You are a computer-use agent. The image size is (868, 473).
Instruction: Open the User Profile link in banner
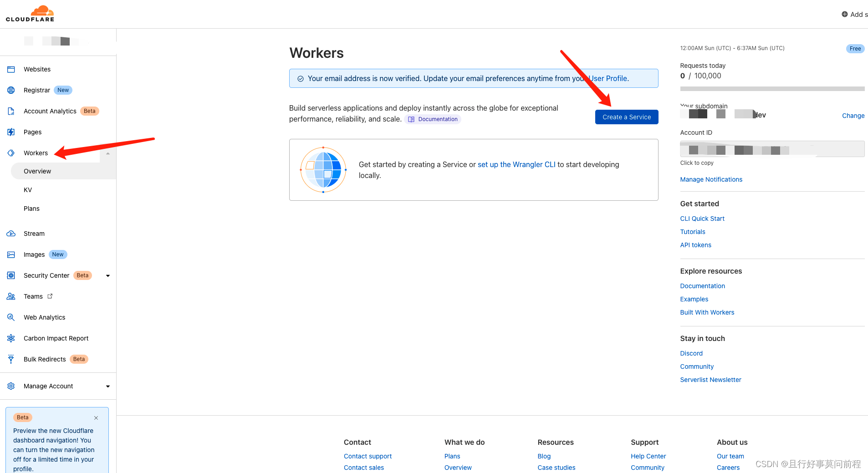(608, 78)
